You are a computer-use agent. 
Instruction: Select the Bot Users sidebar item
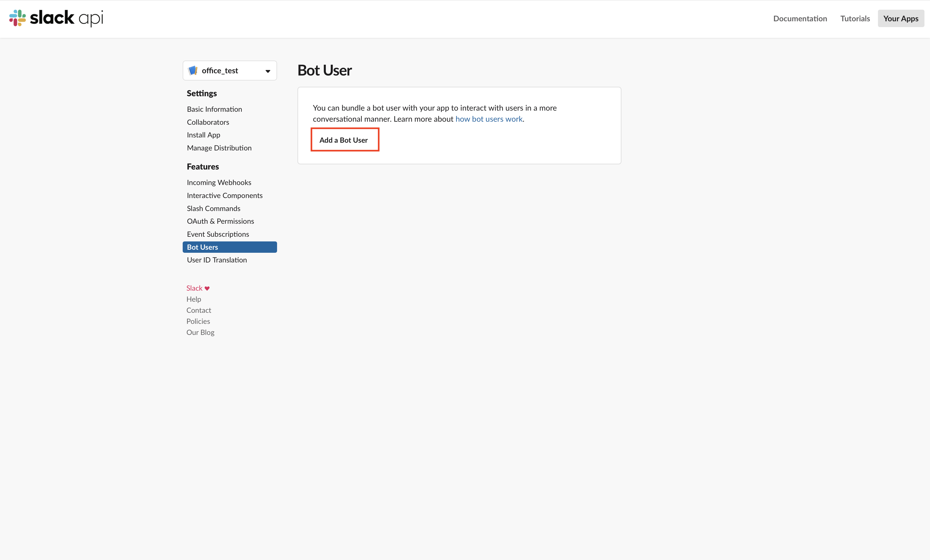point(229,247)
